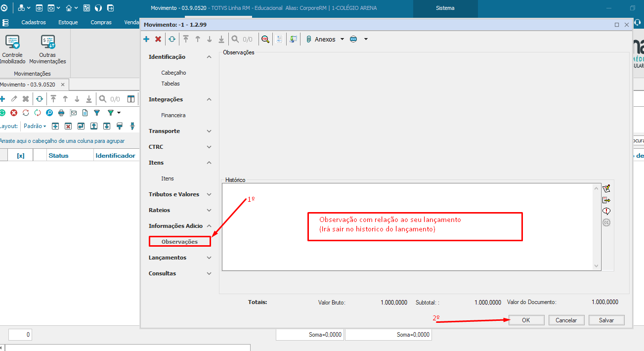This screenshot has width=644, height=351.
Task: Expand the Transporte section
Action: point(209,131)
